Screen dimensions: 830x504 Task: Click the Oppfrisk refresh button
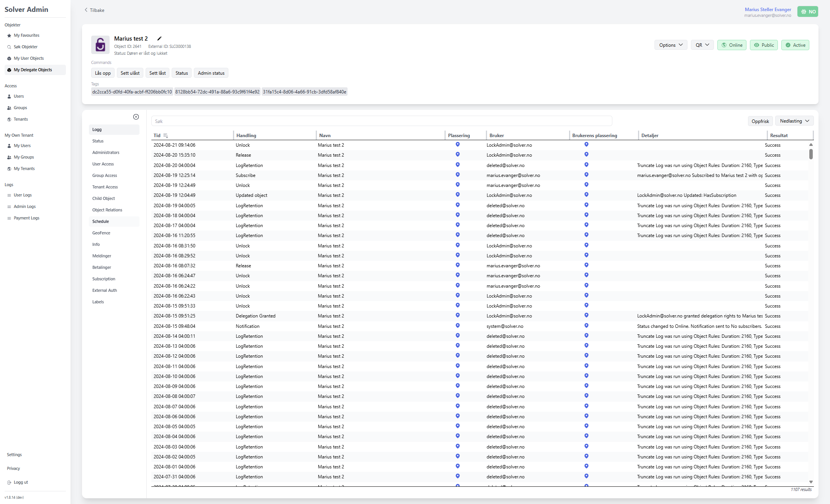760,121
